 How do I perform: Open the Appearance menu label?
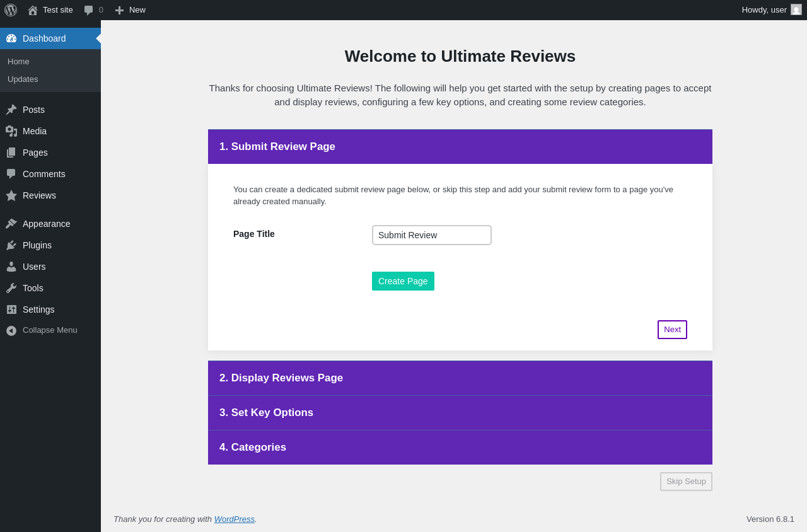47,224
